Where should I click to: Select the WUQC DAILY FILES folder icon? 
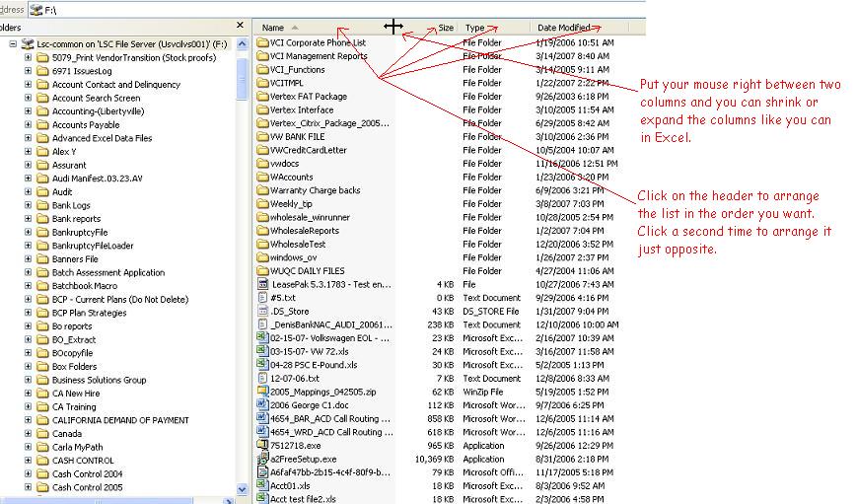tap(262, 271)
